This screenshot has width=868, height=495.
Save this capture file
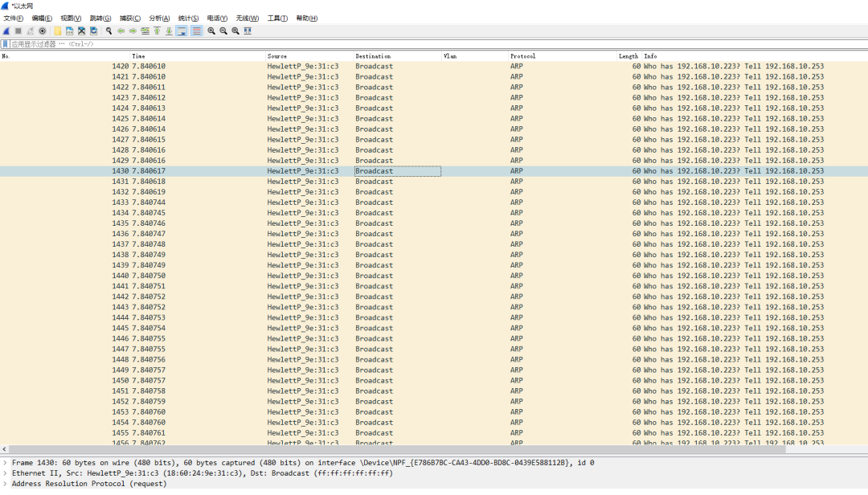pos(70,31)
